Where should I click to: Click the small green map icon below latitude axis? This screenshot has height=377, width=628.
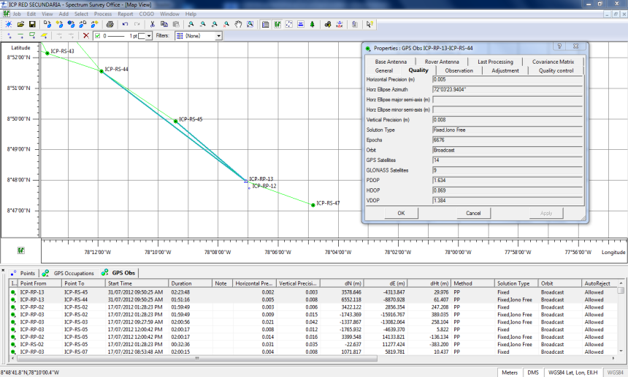21,250
